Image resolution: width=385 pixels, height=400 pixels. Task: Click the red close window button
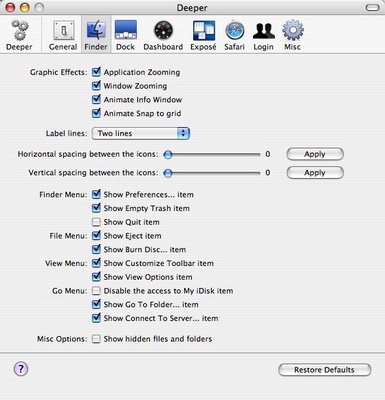[x=10, y=8]
